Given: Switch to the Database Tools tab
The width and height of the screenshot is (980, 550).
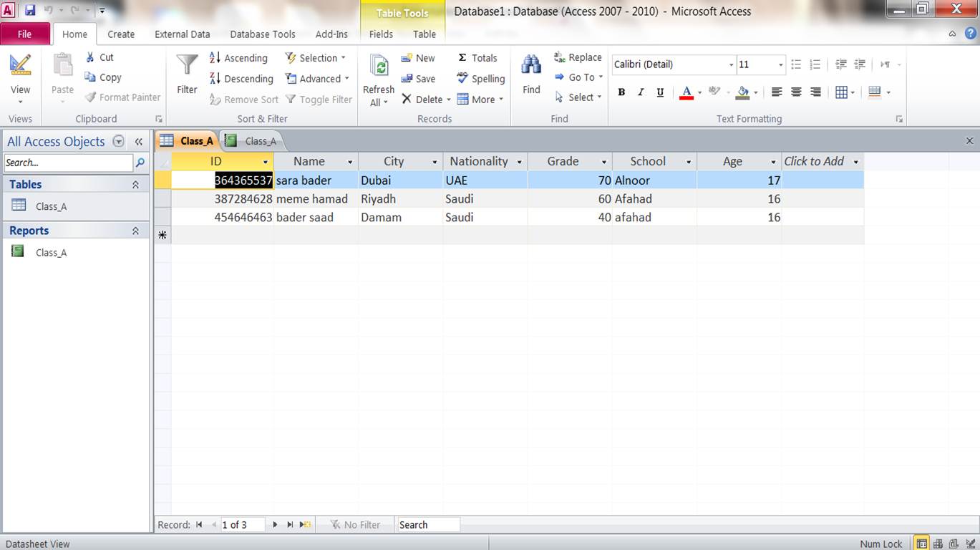Looking at the screenshot, I should click(x=262, y=34).
